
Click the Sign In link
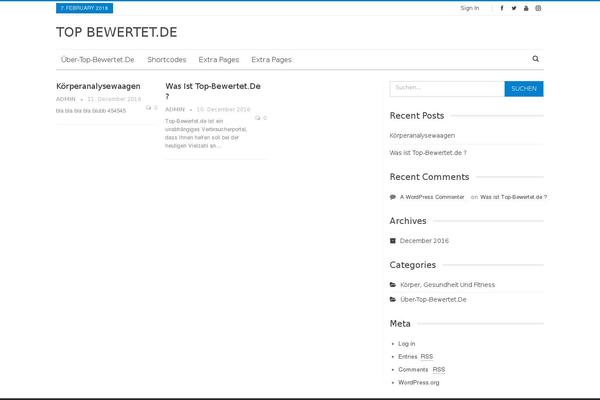click(x=470, y=8)
